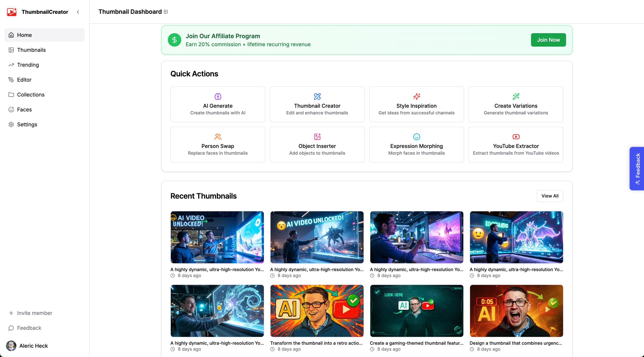Click the Expression Morphing smiley icon

pyautogui.click(x=416, y=137)
